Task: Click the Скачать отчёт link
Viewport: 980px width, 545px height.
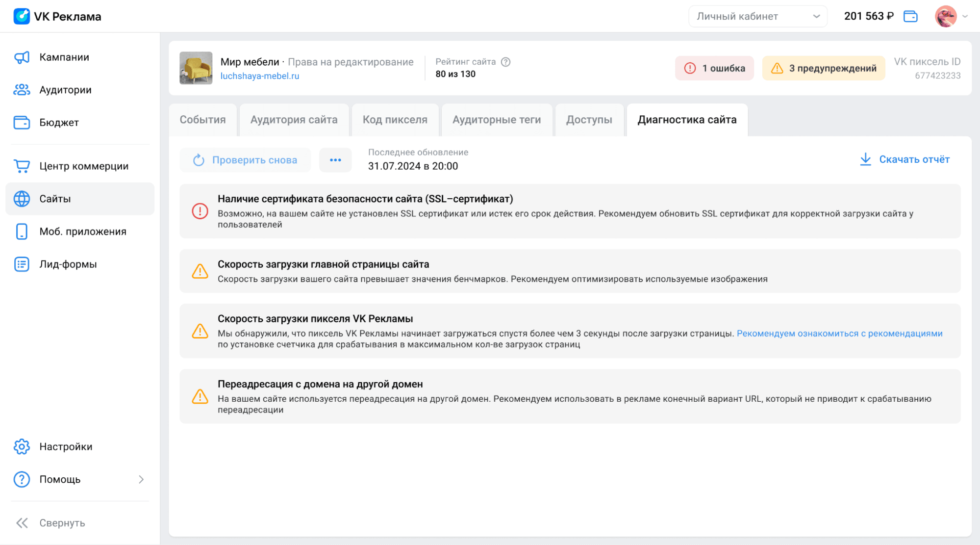Action: tap(905, 159)
